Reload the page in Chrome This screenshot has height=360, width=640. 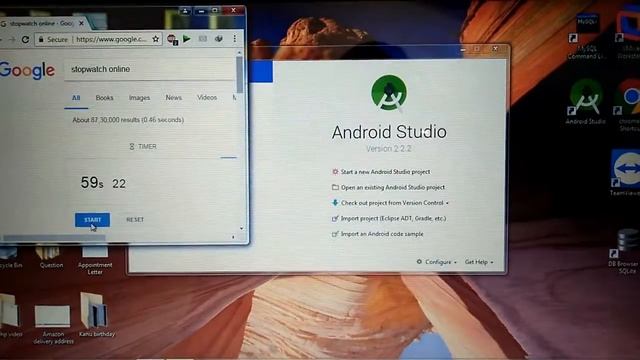(25, 39)
